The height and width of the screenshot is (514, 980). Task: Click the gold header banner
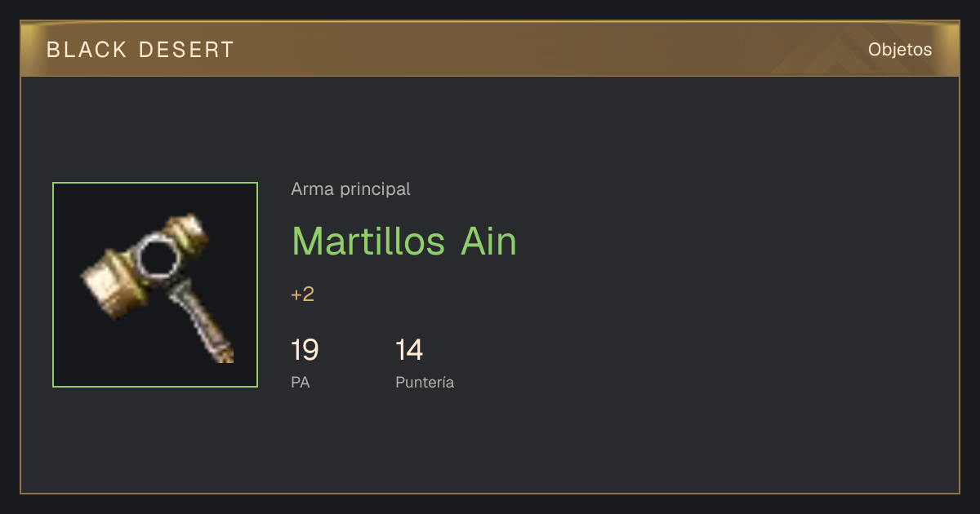[490, 49]
